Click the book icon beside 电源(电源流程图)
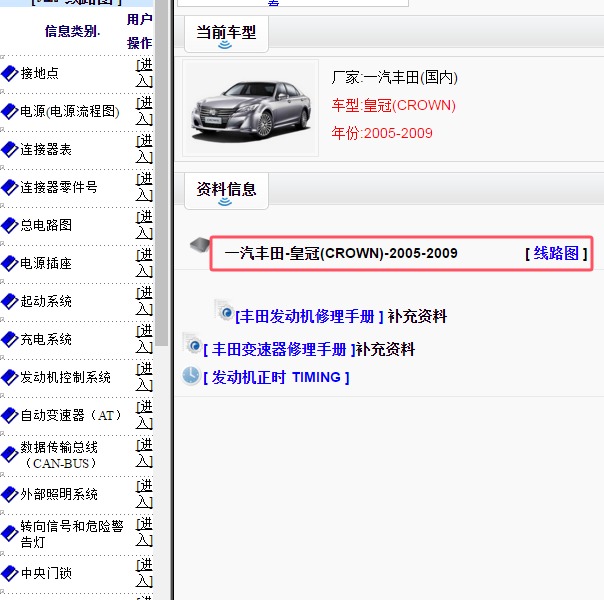Screen dimensions: 604x600 pos(10,111)
